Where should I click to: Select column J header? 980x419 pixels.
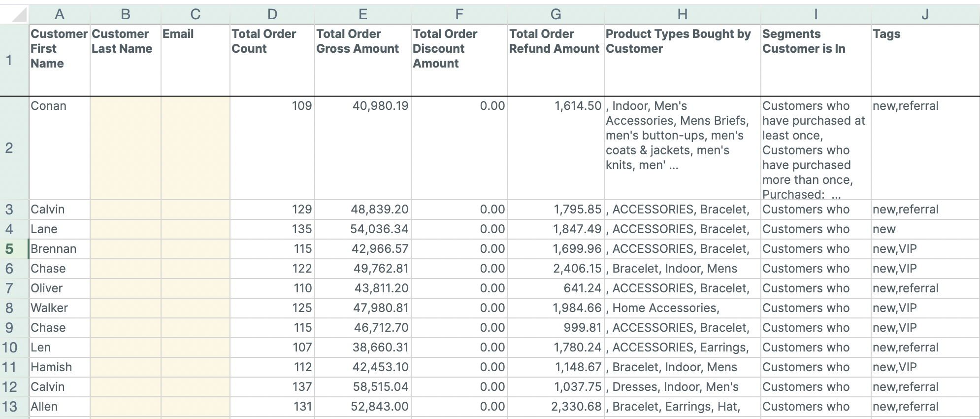[x=925, y=15]
